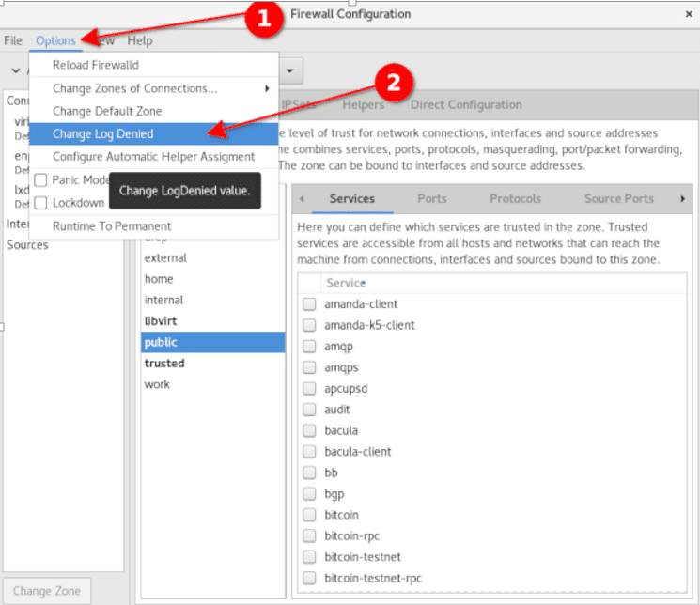The width and height of the screenshot is (700, 605).
Task: Collapse the left bindings panel expander arrow
Action: click(16, 70)
